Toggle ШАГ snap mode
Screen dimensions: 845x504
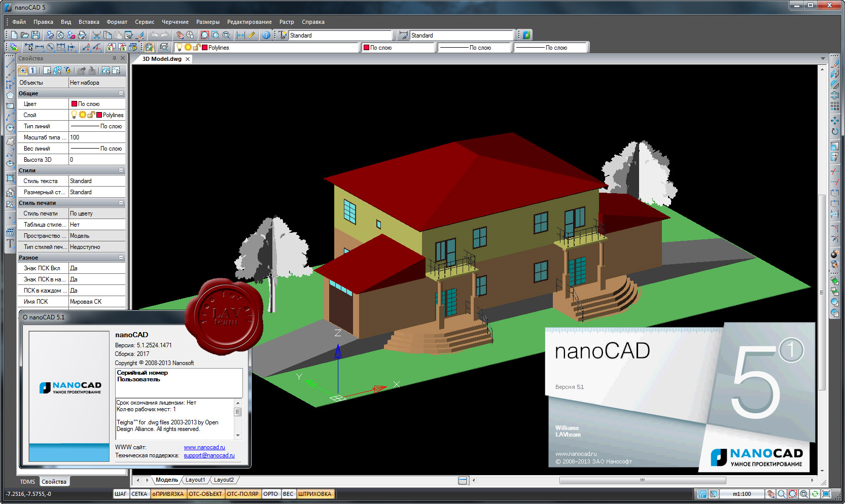[121, 494]
